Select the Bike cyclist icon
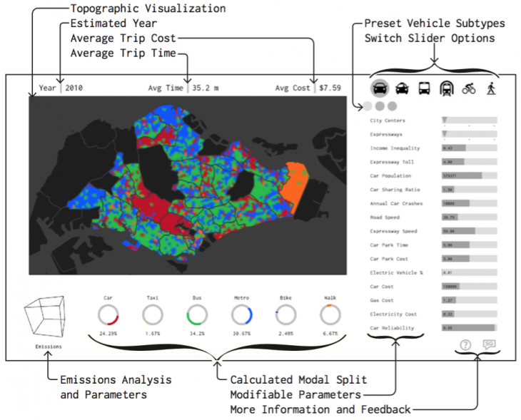The width and height of the screenshot is (521, 420). pyautogui.click(x=468, y=88)
